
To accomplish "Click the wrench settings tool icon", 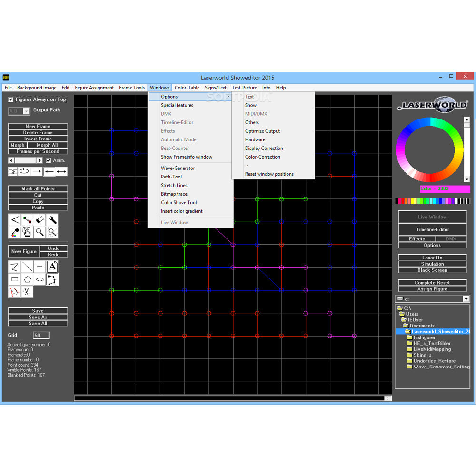I will pyautogui.click(x=52, y=220).
